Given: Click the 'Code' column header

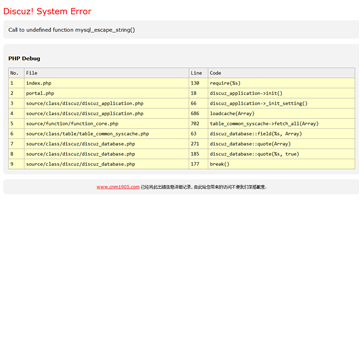Looking at the screenshot, I should point(282,73).
